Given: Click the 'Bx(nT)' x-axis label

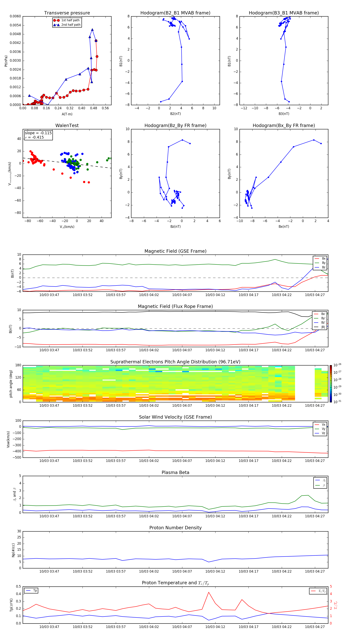Looking at the screenshot, I should pyautogui.click(x=284, y=227).
